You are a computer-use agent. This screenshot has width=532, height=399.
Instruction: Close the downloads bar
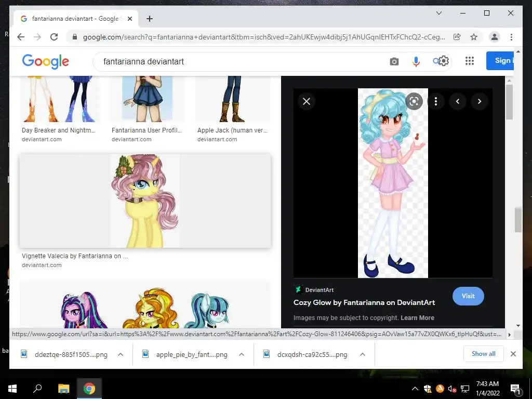(513, 354)
